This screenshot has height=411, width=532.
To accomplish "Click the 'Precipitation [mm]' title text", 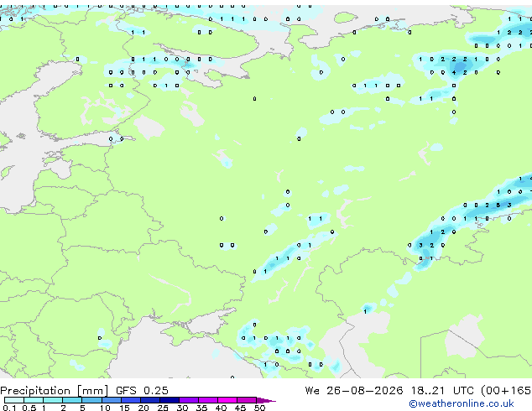I will tap(54, 391).
